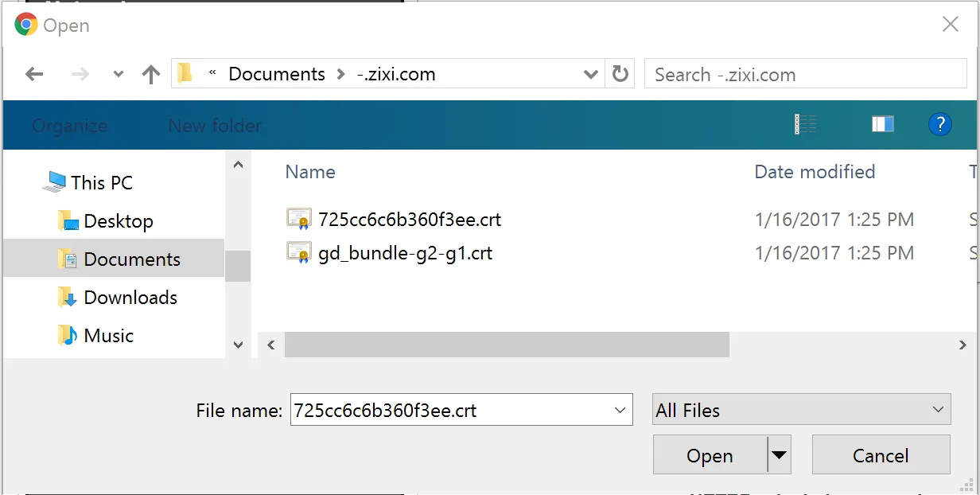This screenshot has height=495, width=980.
Task: Open Downloads in the sidebar
Action: (130, 297)
